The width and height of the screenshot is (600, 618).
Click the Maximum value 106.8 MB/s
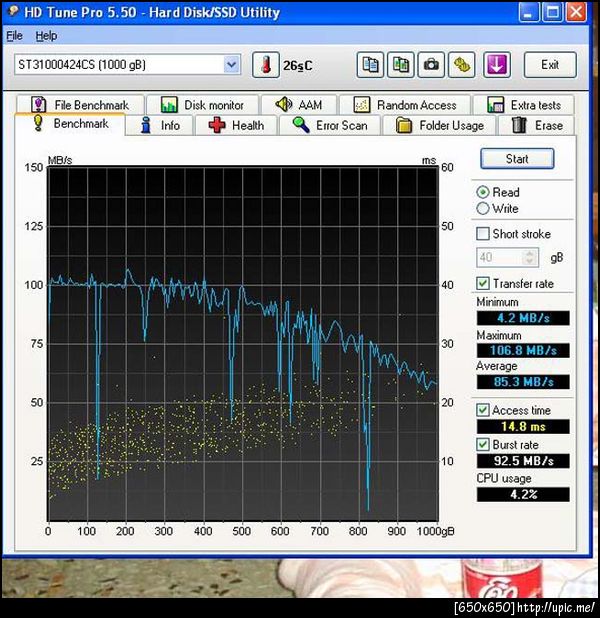click(x=523, y=350)
